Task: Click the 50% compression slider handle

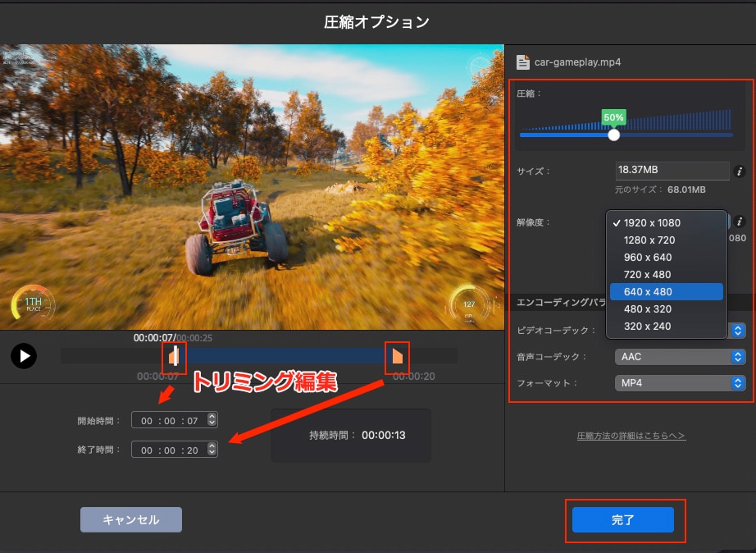Action: point(613,135)
